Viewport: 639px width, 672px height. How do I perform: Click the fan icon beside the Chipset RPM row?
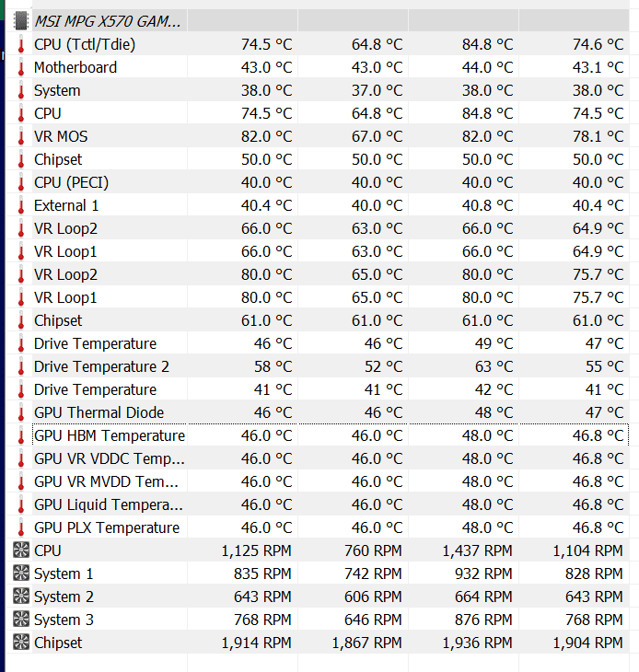coord(21,643)
